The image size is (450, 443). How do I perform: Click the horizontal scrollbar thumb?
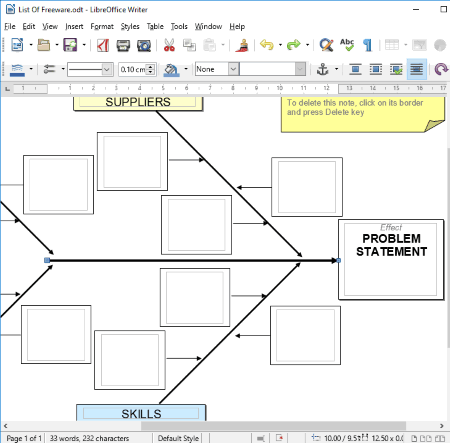coord(273,426)
